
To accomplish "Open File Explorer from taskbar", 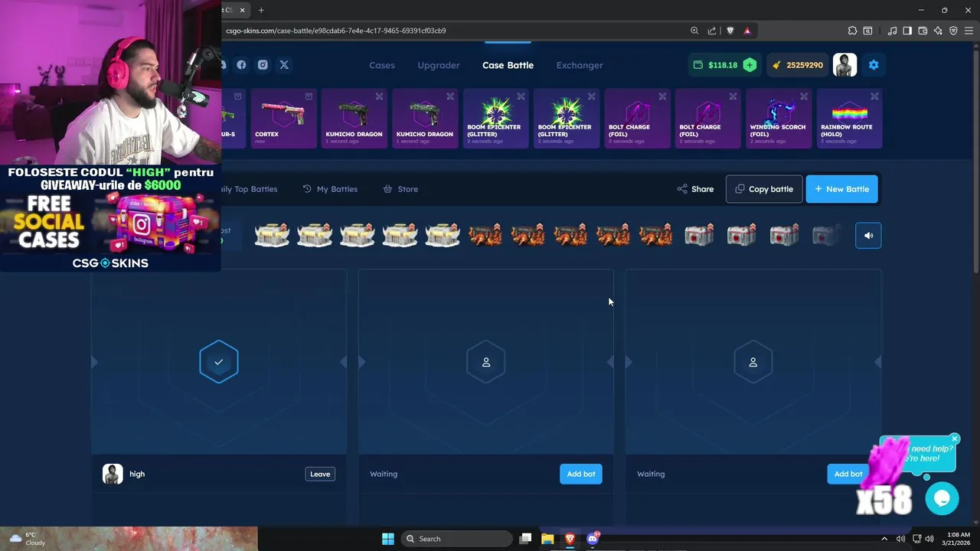I will 547,539.
